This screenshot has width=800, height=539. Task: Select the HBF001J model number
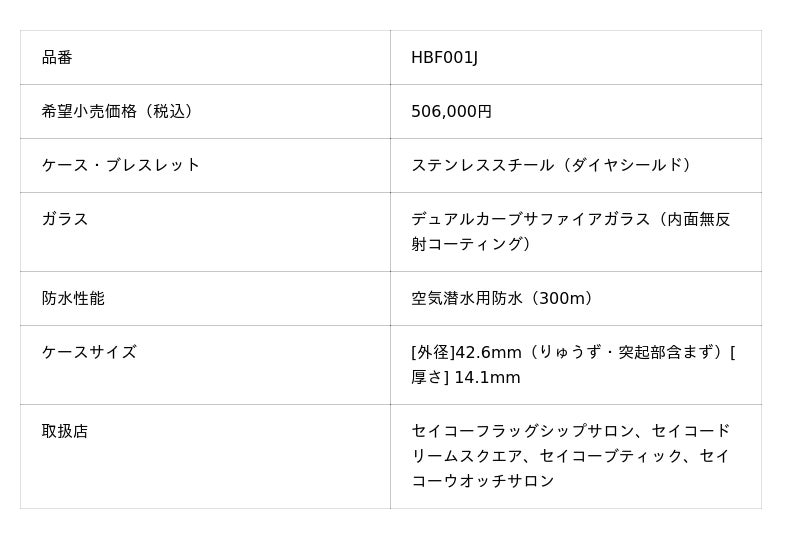(x=444, y=58)
